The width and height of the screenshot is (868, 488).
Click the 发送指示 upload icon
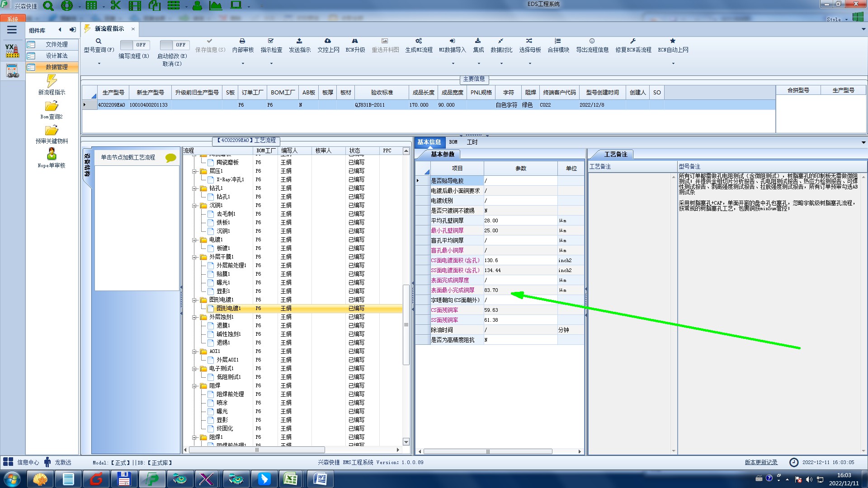(x=299, y=41)
